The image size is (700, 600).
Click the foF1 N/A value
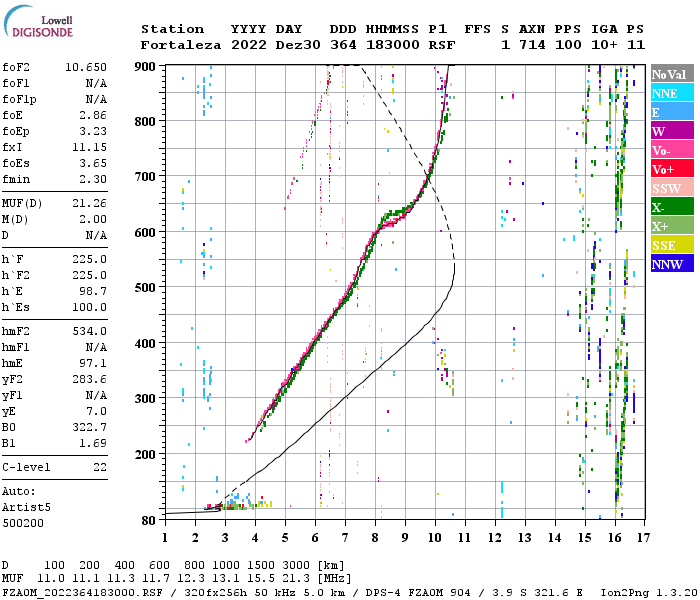pos(96,83)
